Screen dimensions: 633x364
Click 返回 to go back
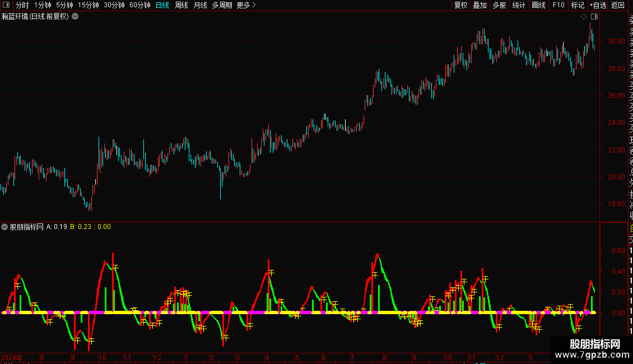[x=618, y=5]
